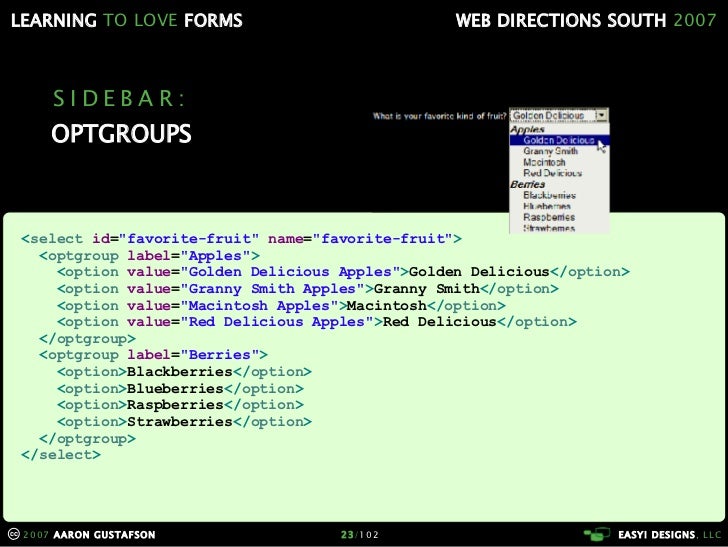This screenshot has width=728, height=547.
Task: Click the 'What is your favorite kind of fruit?' label
Action: pyautogui.click(x=439, y=116)
